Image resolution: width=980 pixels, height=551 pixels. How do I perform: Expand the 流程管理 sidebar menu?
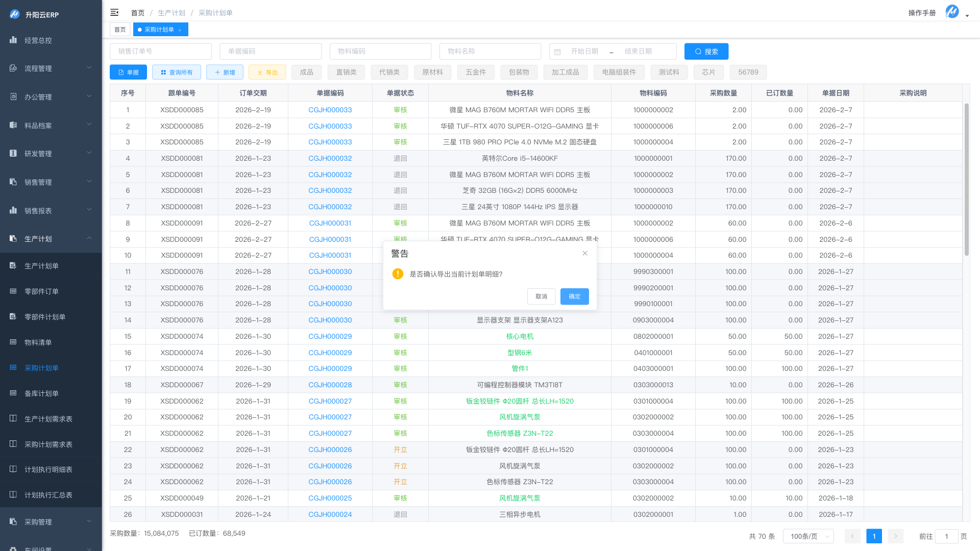coord(51,68)
